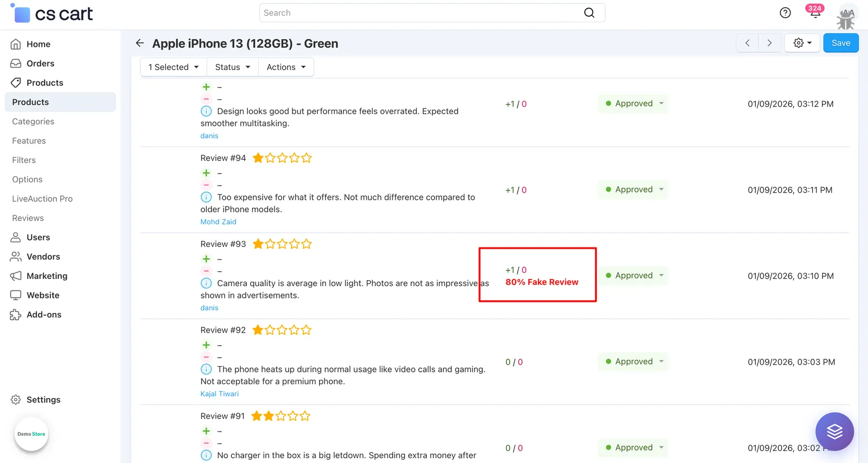This screenshot has height=463, width=868.
Task: Click the purple layers floating button
Action: coord(834,432)
